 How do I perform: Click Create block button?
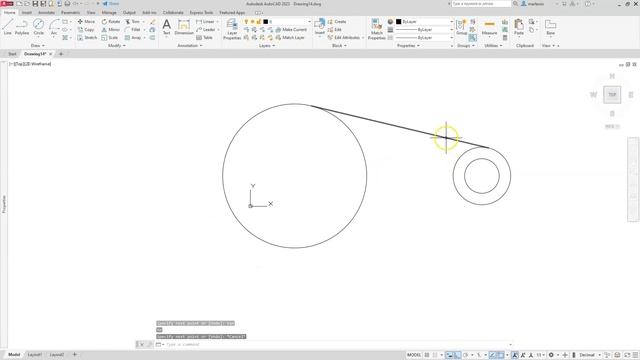[x=337, y=21]
